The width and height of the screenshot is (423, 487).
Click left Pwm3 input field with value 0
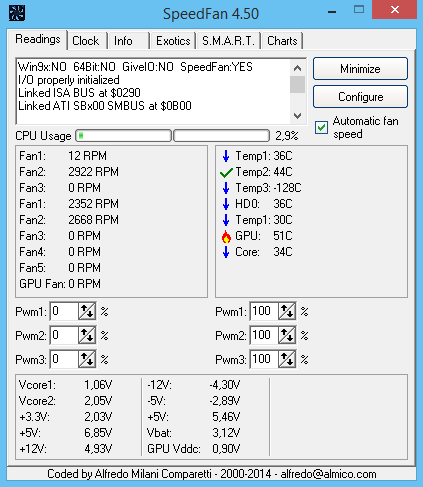click(64, 359)
